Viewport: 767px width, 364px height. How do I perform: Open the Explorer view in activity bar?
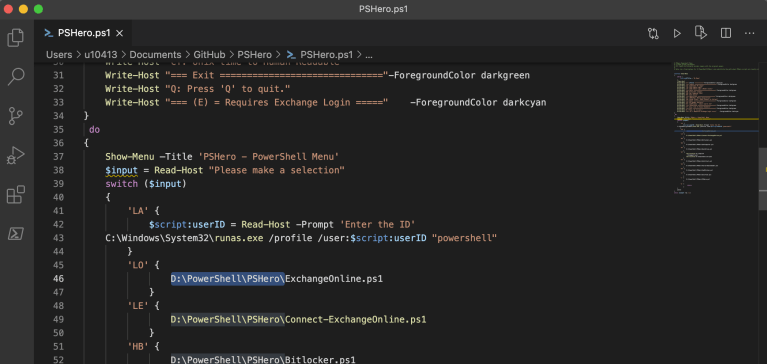coord(16,37)
